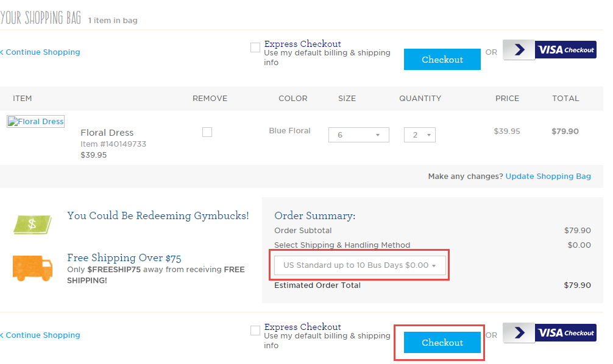The width and height of the screenshot is (613, 364).
Task: Click the bottom Visa Checkout arrow icon
Action: (519, 333)
